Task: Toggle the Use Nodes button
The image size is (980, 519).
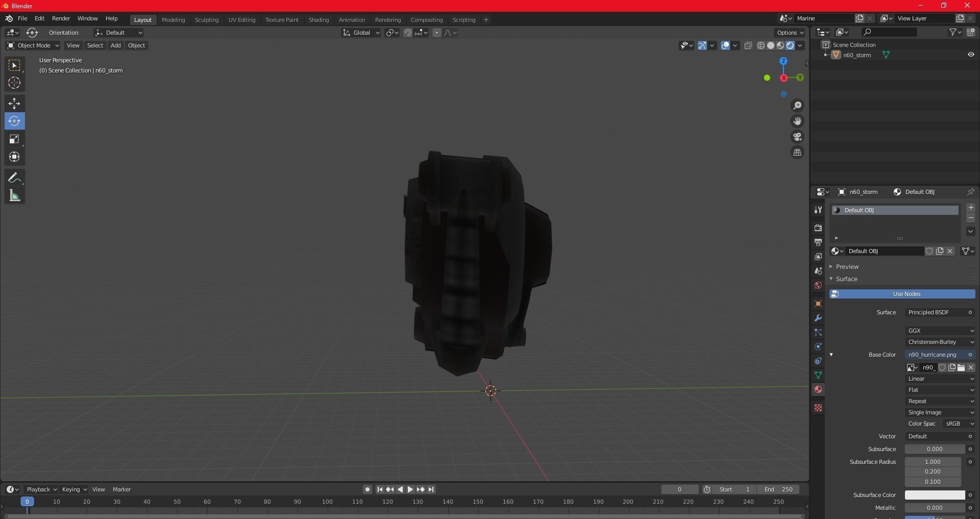Action: (902, 294)
